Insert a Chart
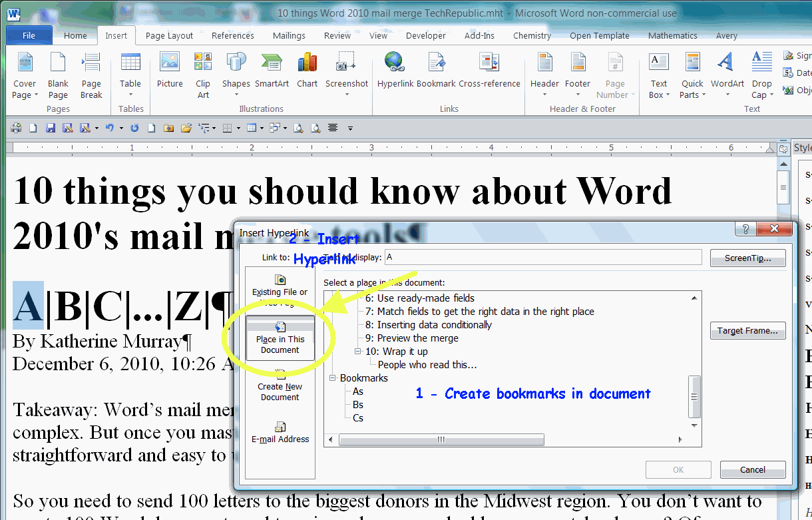The height and width of the screenshot is (520, 812). coord(307,75)
